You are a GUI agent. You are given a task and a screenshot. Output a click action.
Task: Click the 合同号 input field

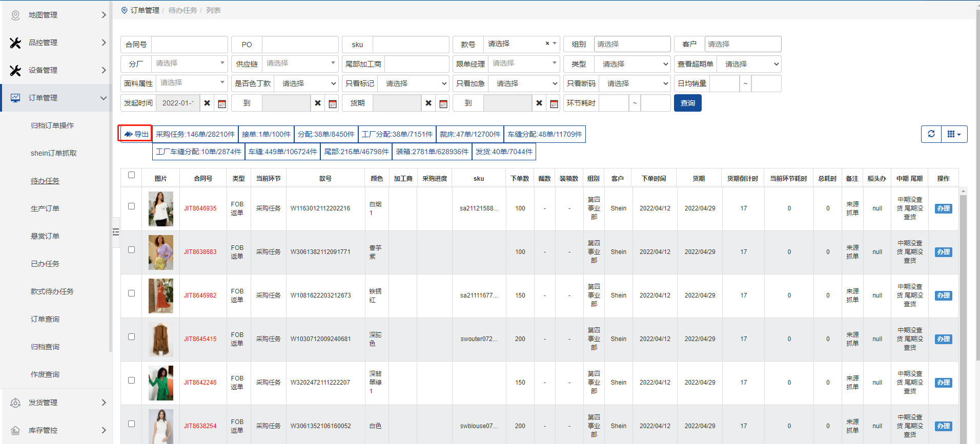coord(189,45)
